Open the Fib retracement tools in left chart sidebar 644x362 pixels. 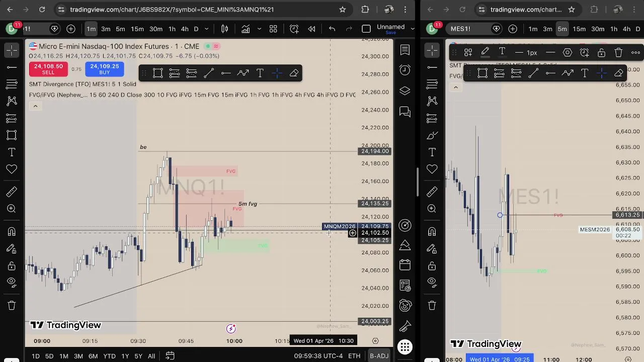12,83
